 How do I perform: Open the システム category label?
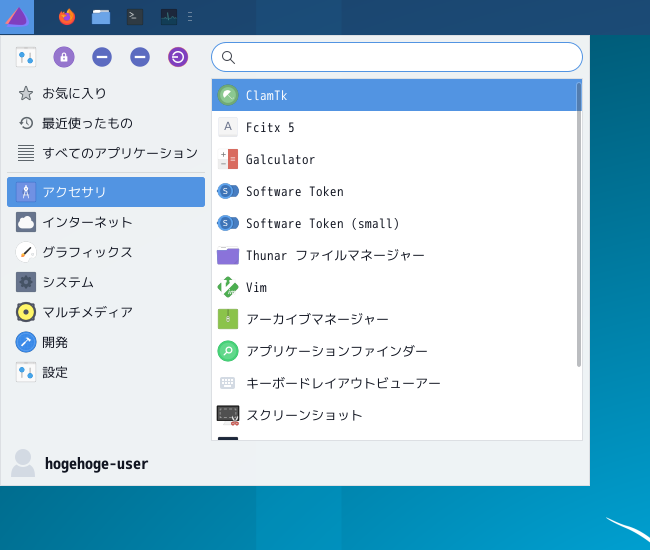coord(68,282)
